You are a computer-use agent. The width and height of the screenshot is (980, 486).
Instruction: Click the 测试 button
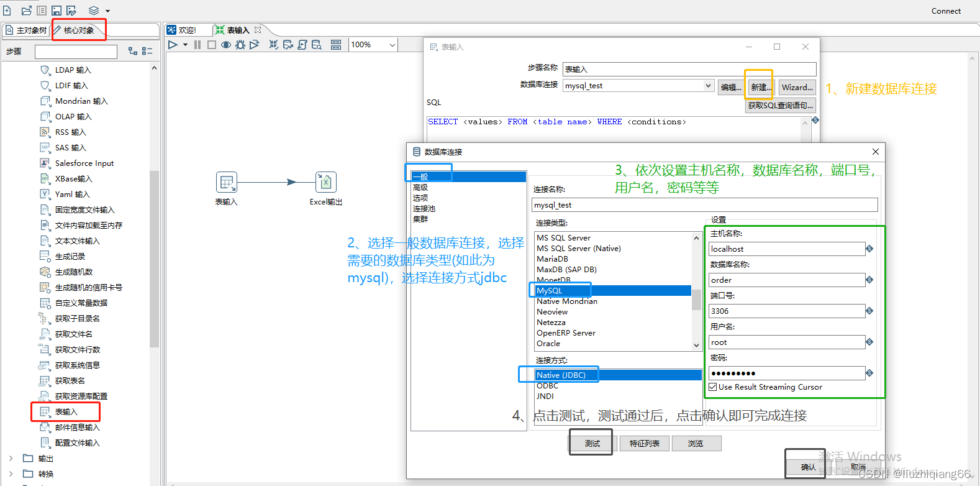(592, 443)
